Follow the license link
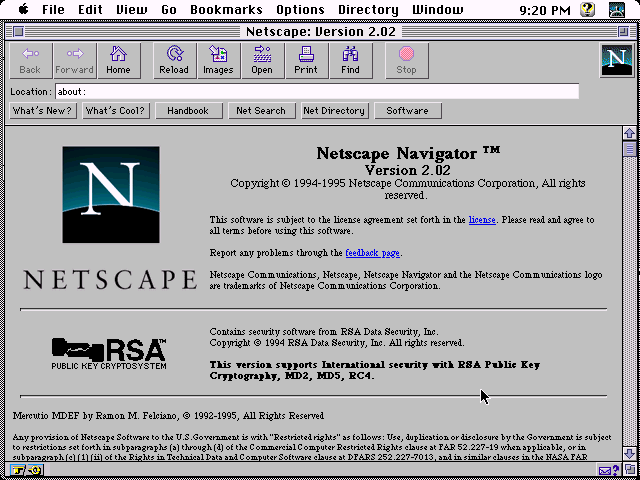 pos(482,220)
